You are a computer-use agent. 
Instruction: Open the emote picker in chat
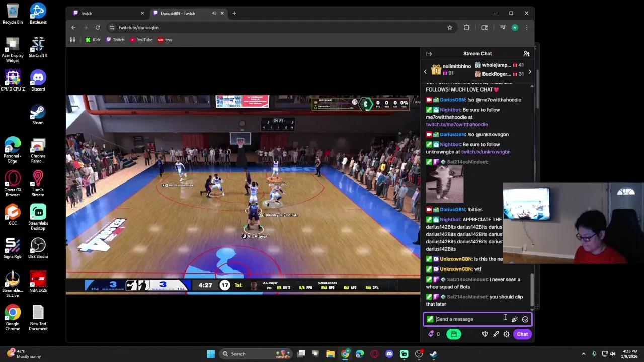(525, 319)
